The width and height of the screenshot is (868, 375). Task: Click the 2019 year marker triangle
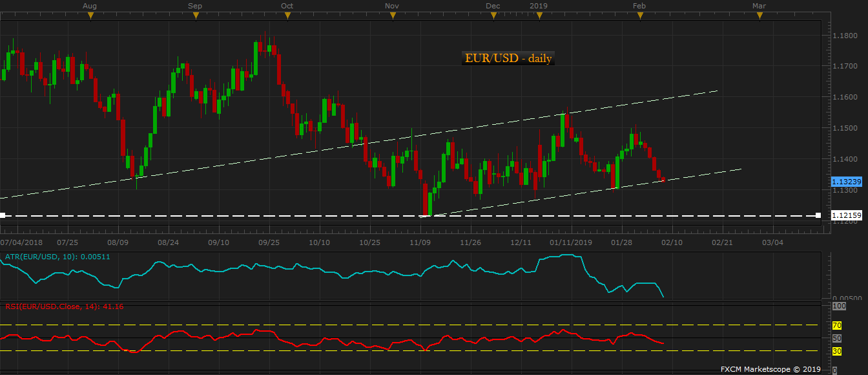click(539, 16)
